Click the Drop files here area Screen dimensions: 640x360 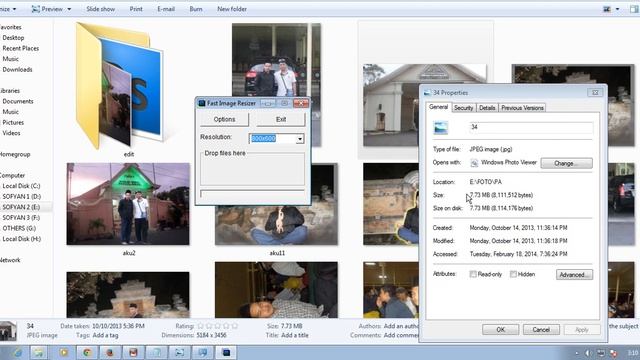pos(252,169)
